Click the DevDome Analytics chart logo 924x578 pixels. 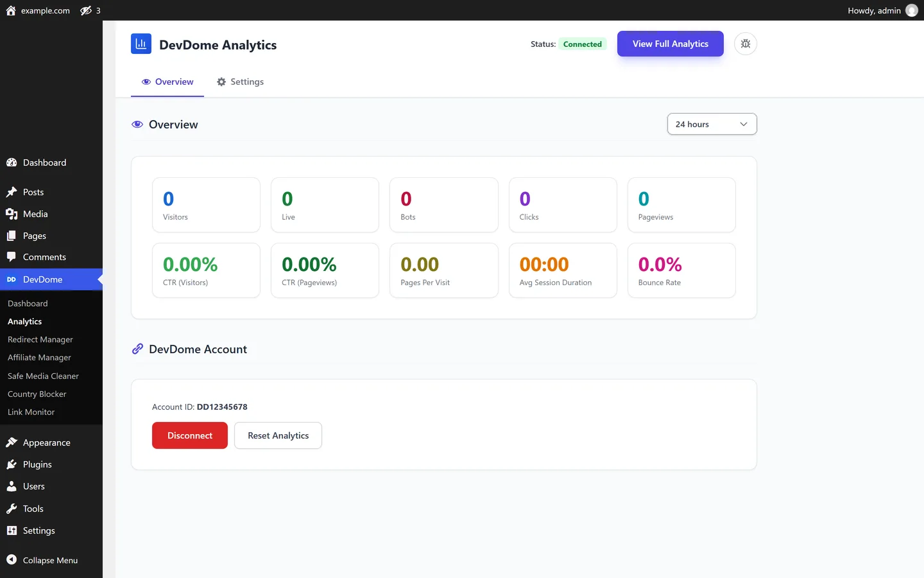tap(141, 44)
